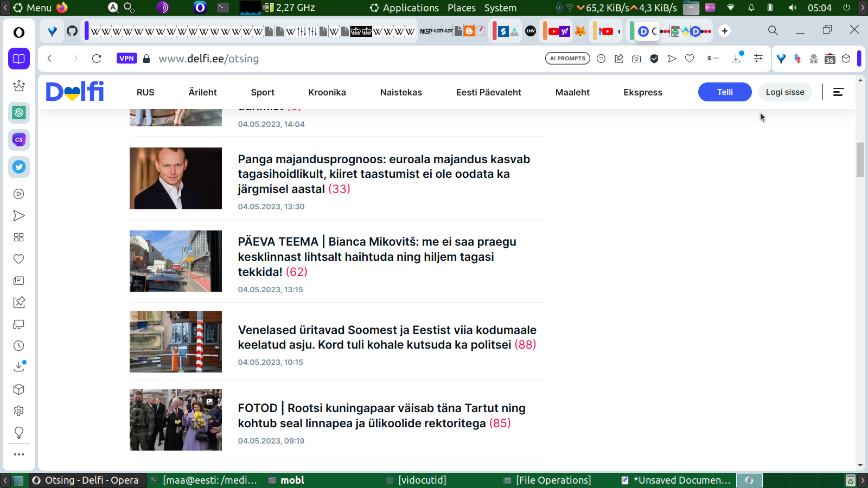The height and width of the screenshot is (488, 868).
Task: Expand the Delfi hamburger menu
Action: pos(838,92)
